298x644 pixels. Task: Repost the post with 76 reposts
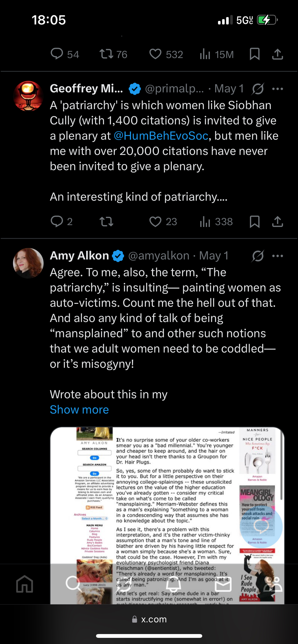[106, 54]
